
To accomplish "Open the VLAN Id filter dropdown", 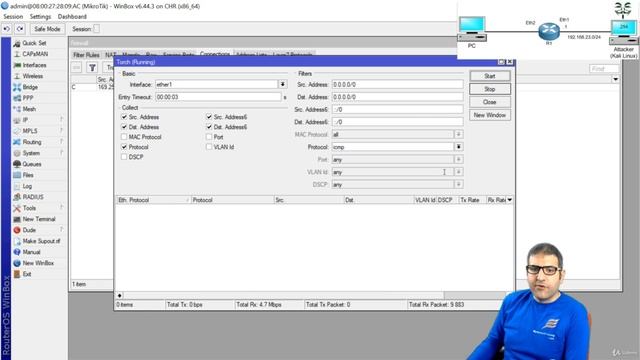I will [459, 172].
